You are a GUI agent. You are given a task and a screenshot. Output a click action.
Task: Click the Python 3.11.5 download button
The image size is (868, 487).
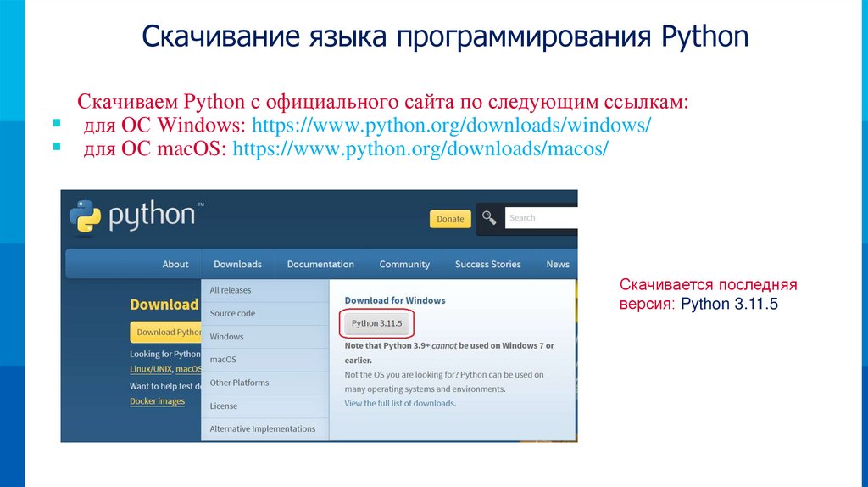click(x=376, y=323)
